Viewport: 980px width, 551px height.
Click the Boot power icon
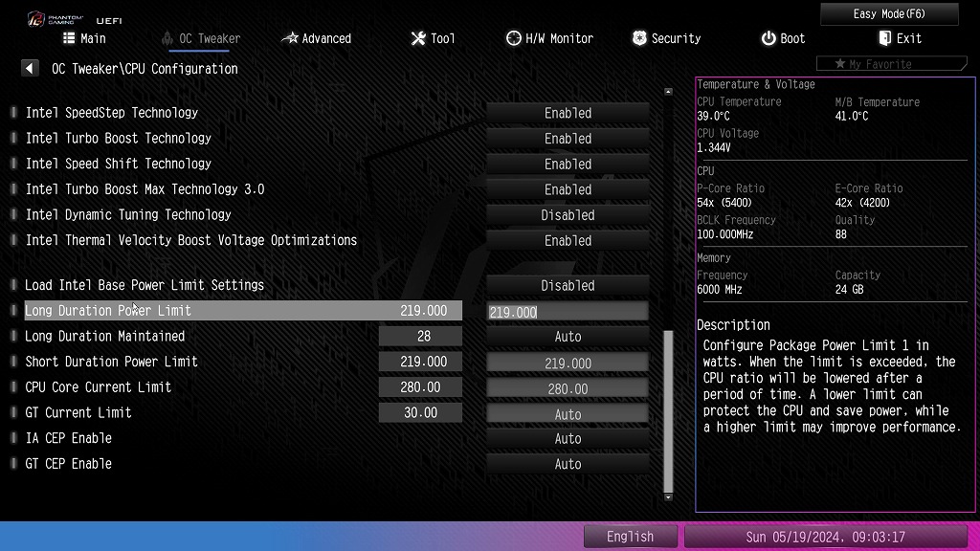pos(768,38)
